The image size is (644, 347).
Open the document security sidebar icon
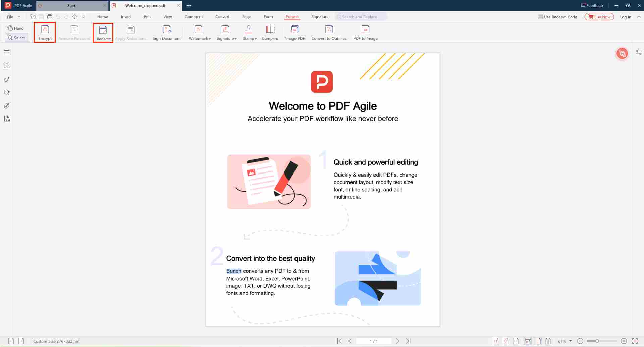7,119
